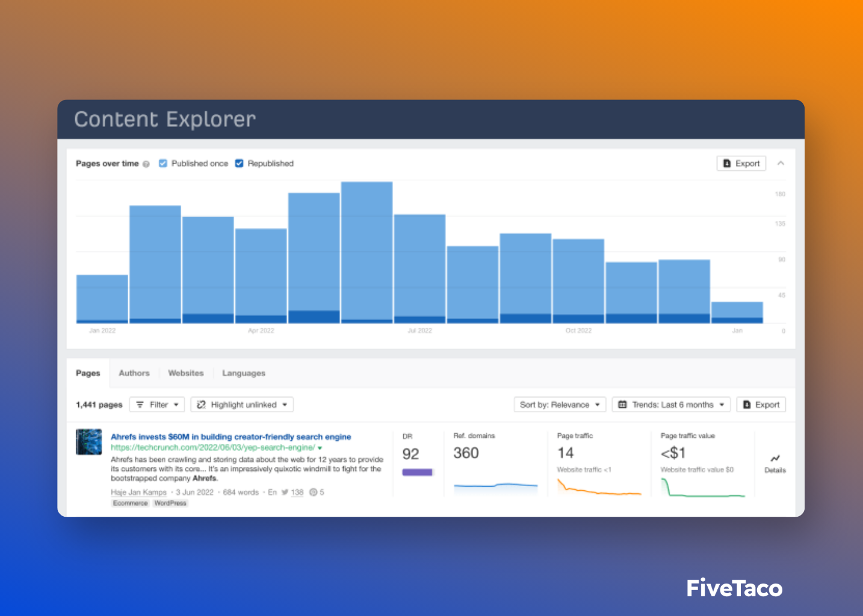
Task: Open the Ahrefs invests $60M article title
Action: pos(230,437)
